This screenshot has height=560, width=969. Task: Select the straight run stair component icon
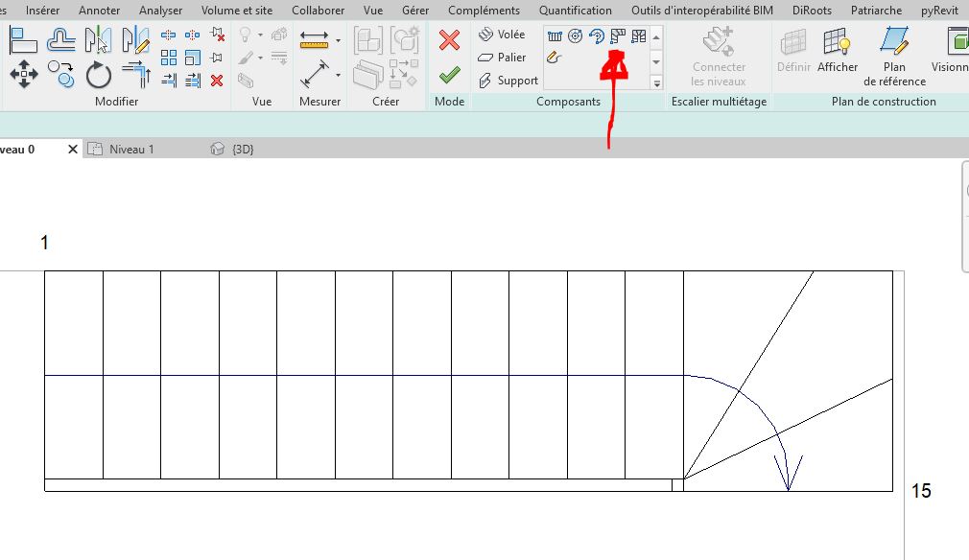555,36
